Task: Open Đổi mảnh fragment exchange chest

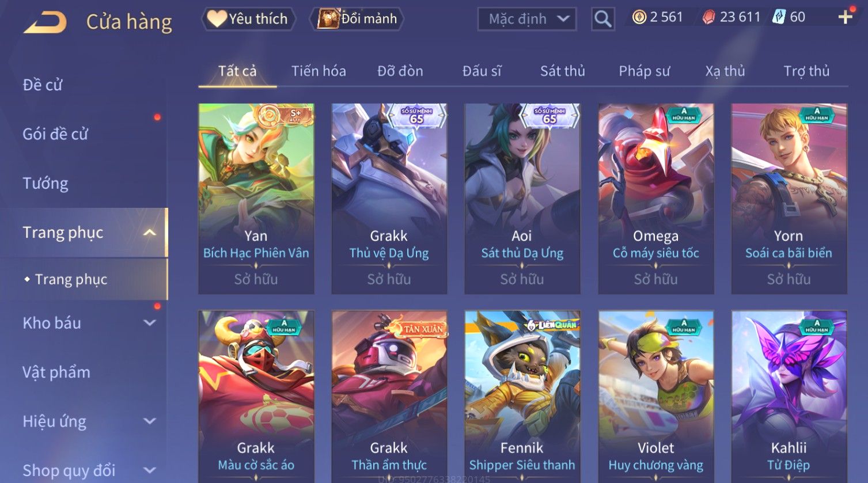Action: 357,19
